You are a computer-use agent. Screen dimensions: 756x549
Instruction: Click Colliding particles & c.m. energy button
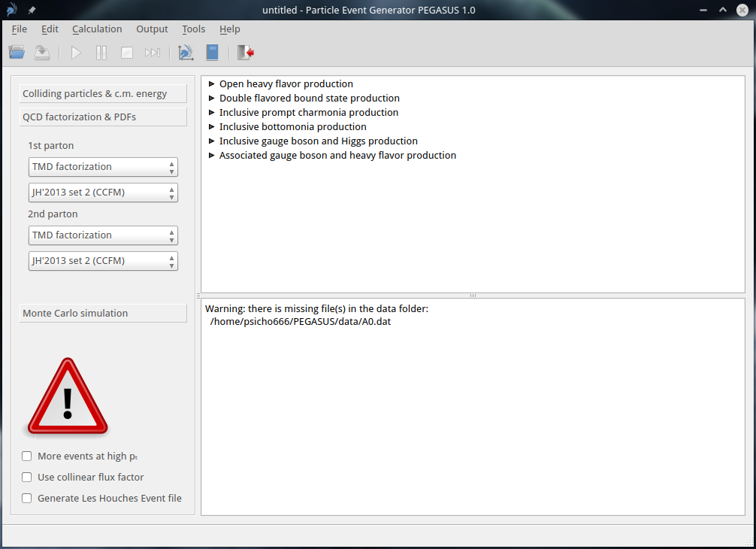103,94
